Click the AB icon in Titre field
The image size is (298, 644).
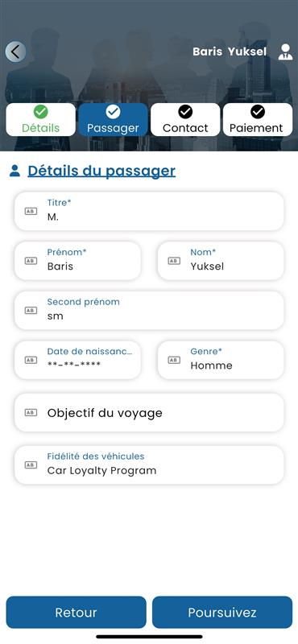click(31, 211)
